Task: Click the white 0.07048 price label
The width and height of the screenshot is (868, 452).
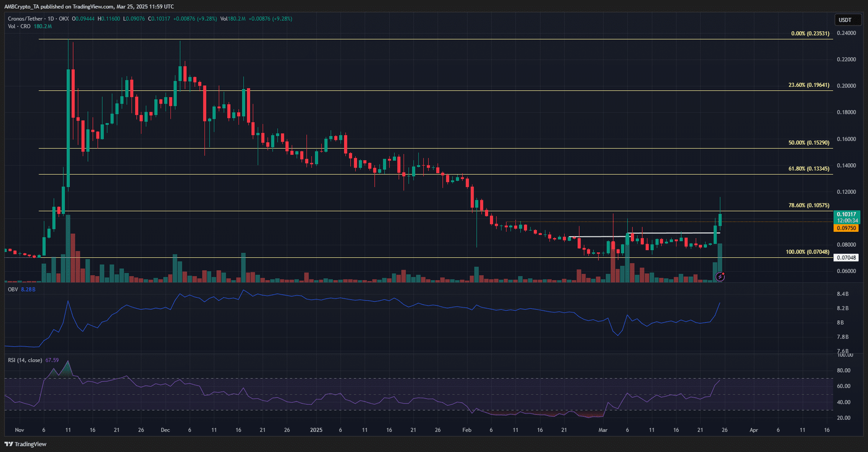Action: tap(846, 258)
